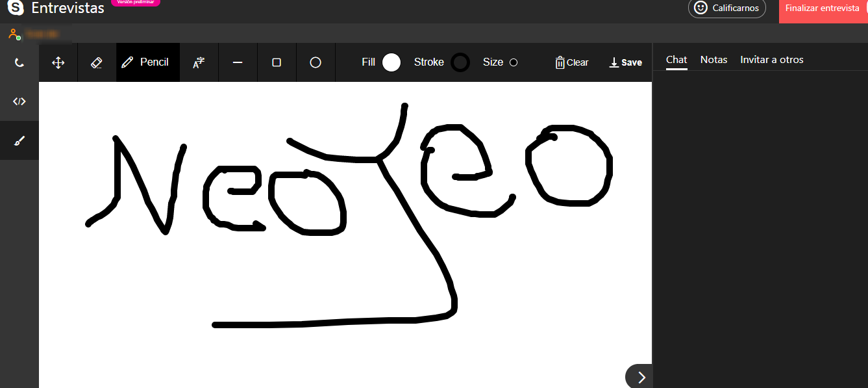Select the Pencil drawing tool
Image resolution: width=868 pixels, height=388 pixels.
(148, 62)
